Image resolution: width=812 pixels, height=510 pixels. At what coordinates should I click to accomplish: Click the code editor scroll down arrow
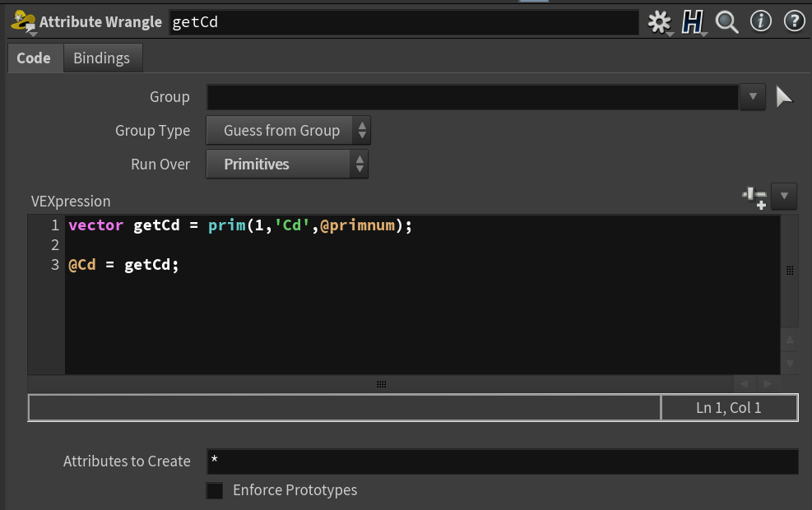(x=790, y=364)
